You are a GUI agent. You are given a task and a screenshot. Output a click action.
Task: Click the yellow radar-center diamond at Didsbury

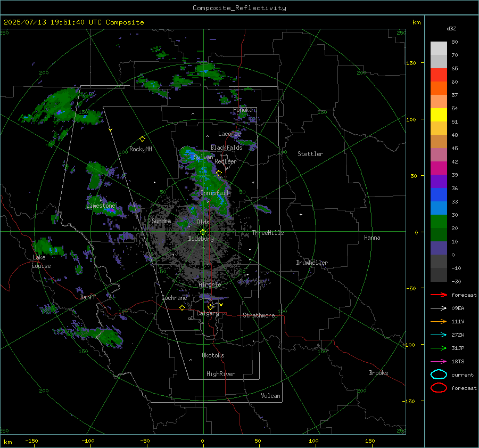tap(203, 232)
